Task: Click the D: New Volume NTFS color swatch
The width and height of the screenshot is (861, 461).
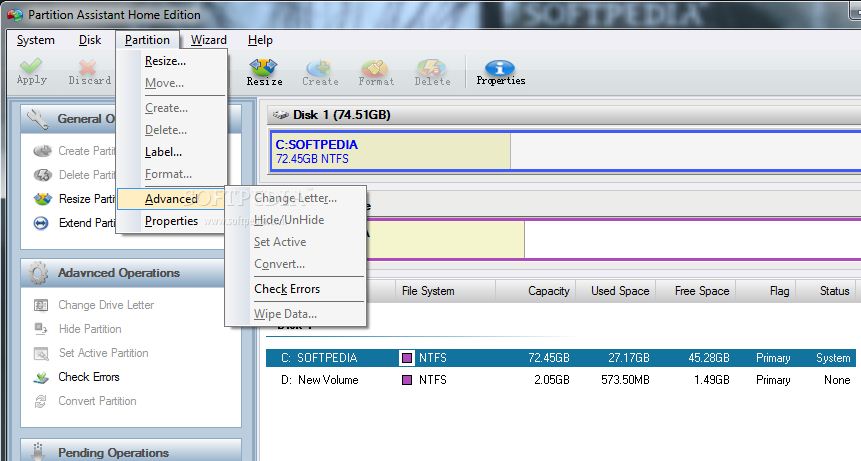Action: pos(407,380)
